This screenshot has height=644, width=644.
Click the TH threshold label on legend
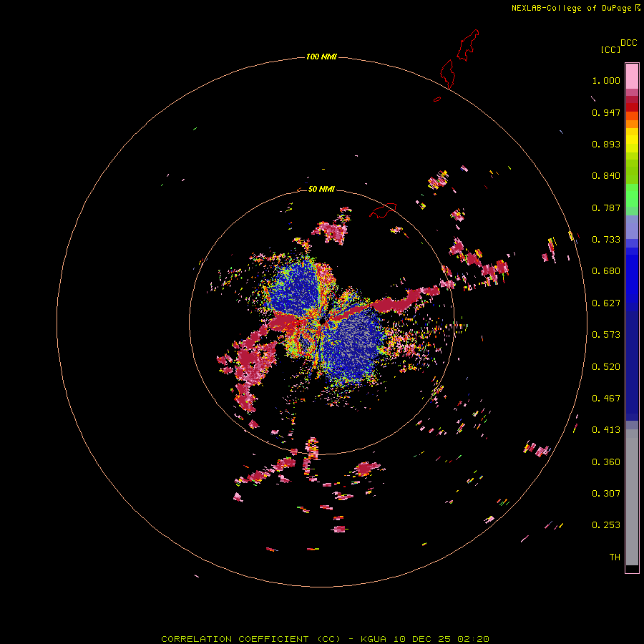tap(615, 557)
